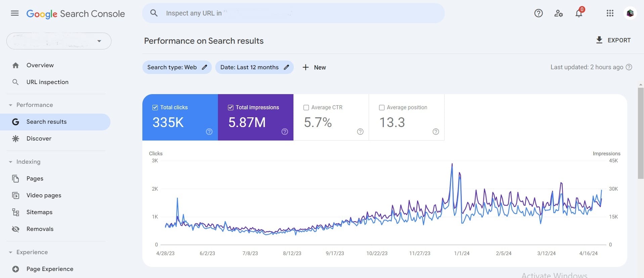Click the 13.3 average position value

pyautogui.click(x=392, y=122)
